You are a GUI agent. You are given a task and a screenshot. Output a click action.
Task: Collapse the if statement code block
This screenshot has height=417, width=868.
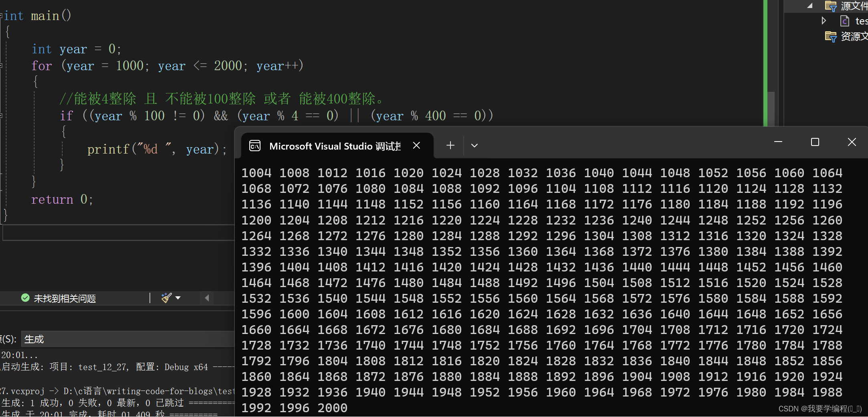coord(2,116)
